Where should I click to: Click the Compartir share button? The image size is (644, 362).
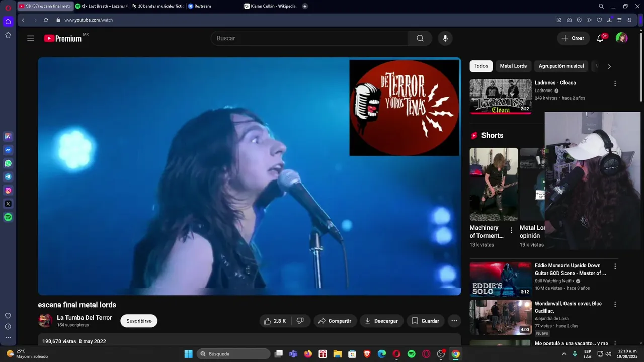pyautogui.click(x=335, y=321)
